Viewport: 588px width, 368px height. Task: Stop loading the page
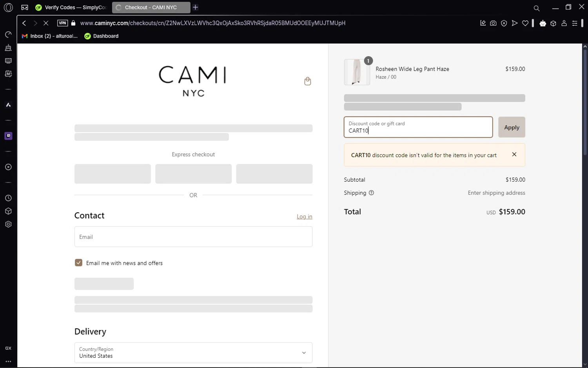46,23
